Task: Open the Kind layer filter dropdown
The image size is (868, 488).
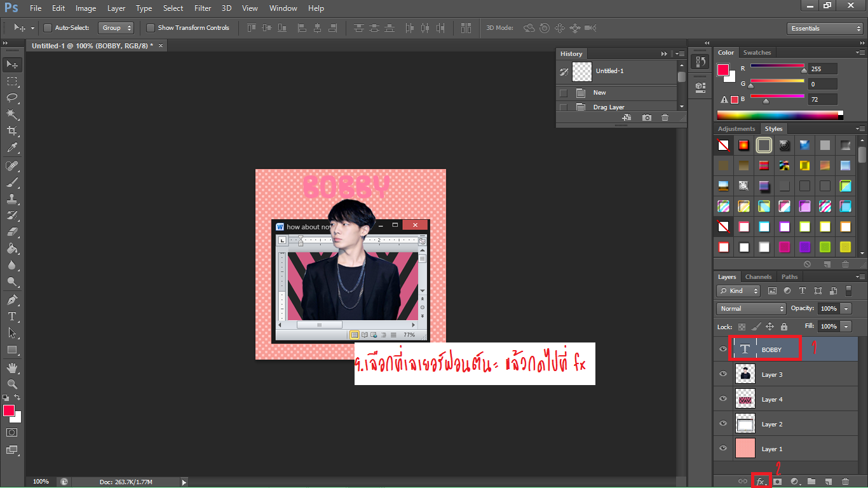Action: (738, 290)
